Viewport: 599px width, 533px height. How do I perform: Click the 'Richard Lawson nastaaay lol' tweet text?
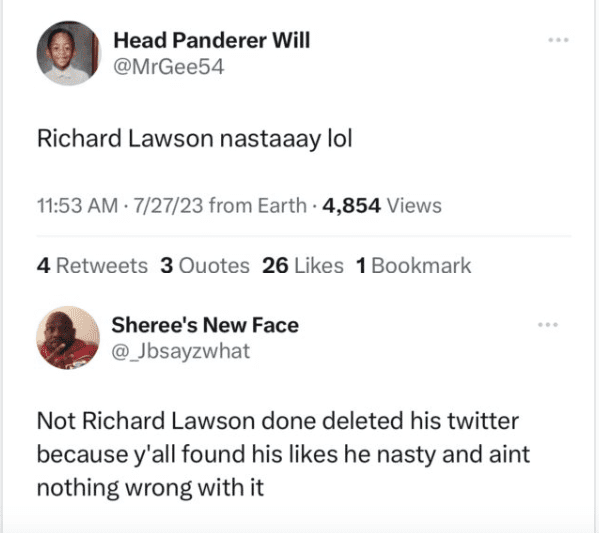194,138
